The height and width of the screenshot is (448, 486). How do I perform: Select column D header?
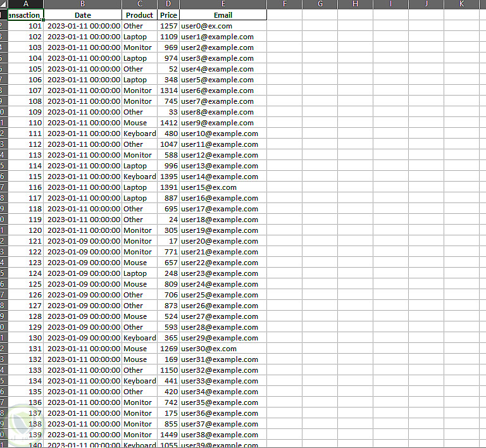[168, 4]
